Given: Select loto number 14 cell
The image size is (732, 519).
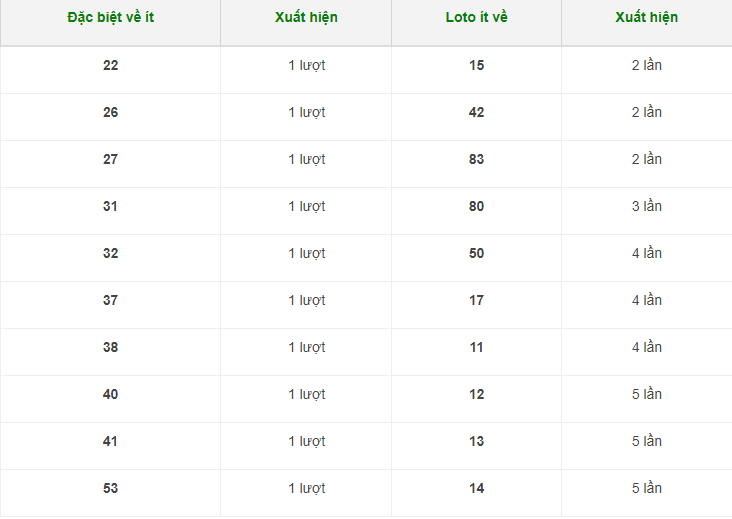Looking at the screenshot, I should pyautogui.click(x=476, y=488).
